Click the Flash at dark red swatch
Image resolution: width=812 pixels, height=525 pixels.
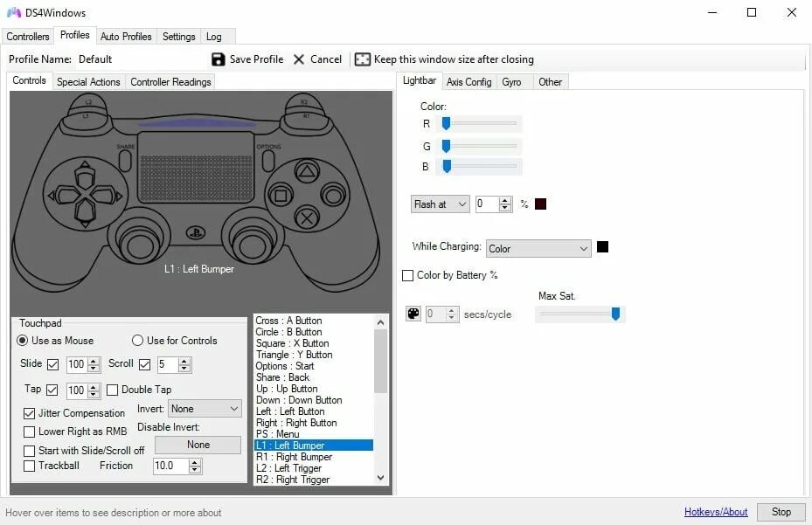[540, 204]
